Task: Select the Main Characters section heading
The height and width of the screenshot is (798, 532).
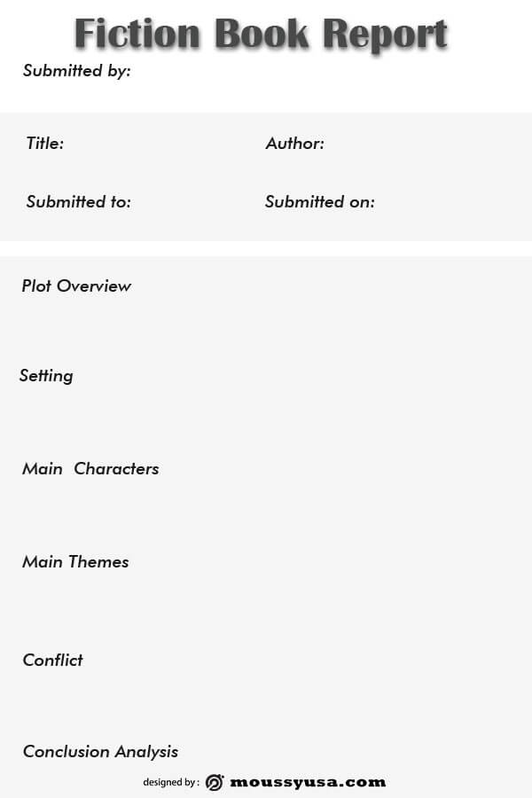Action: point(90,469)
